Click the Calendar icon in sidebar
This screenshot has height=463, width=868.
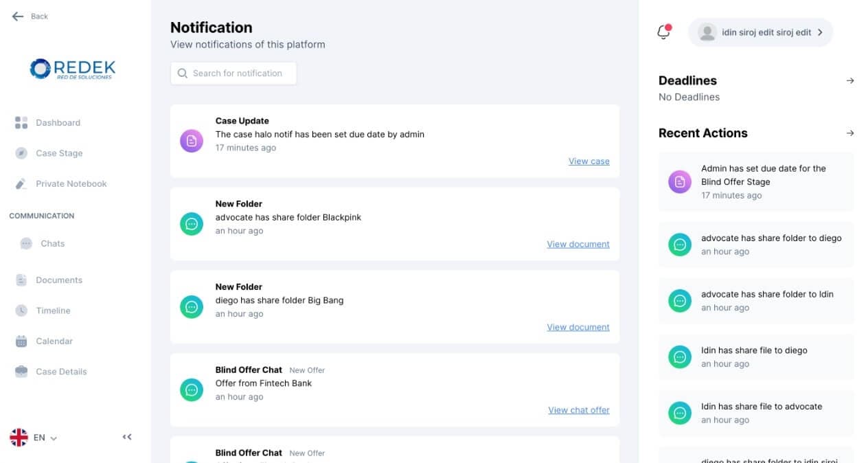(21, 341)
